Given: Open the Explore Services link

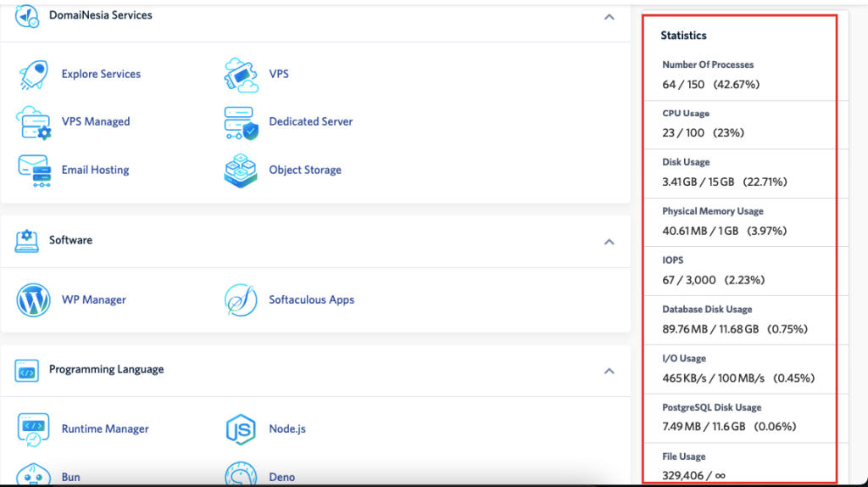Looking at the screenshot, I should (101, 74).
